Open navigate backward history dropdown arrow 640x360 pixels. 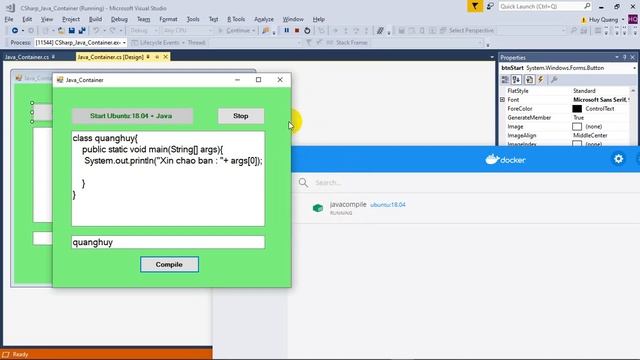22,31
